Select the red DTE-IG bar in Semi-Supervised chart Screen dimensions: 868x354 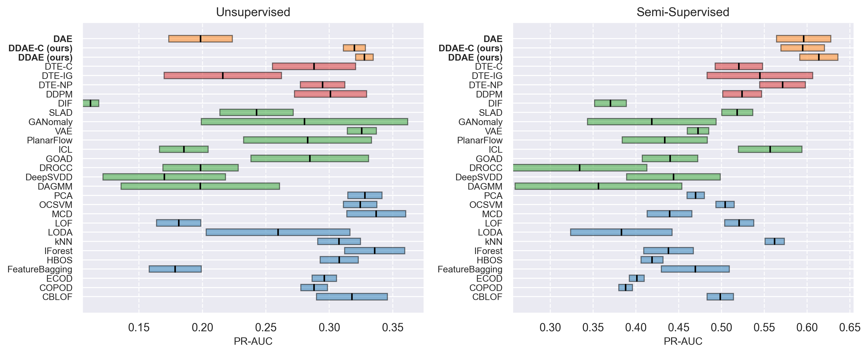(x=759, y=76)
